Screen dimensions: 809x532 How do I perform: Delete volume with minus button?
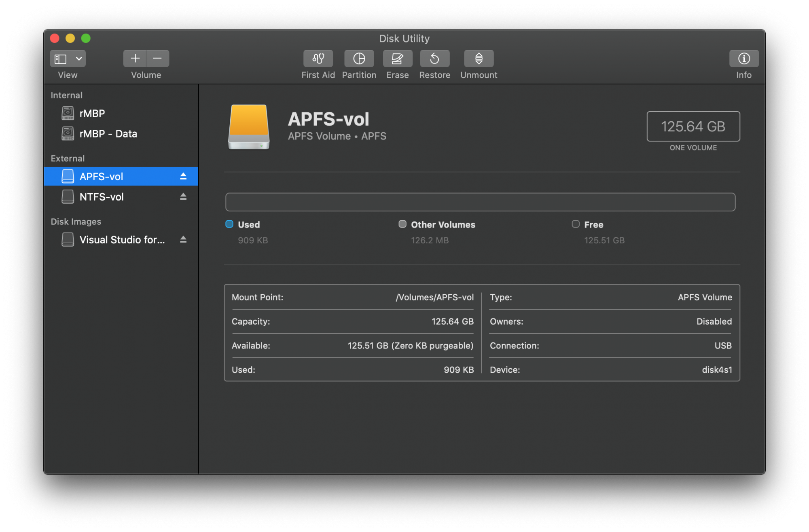157,59
